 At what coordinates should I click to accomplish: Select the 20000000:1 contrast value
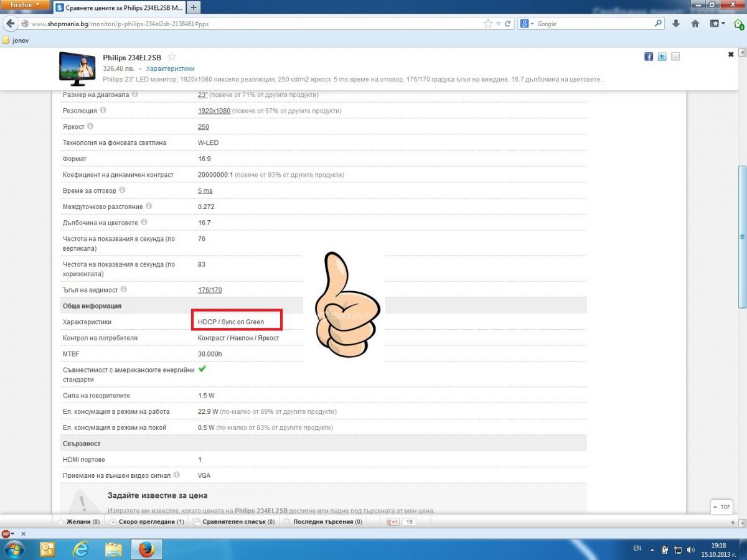click(x=215, y=175)
